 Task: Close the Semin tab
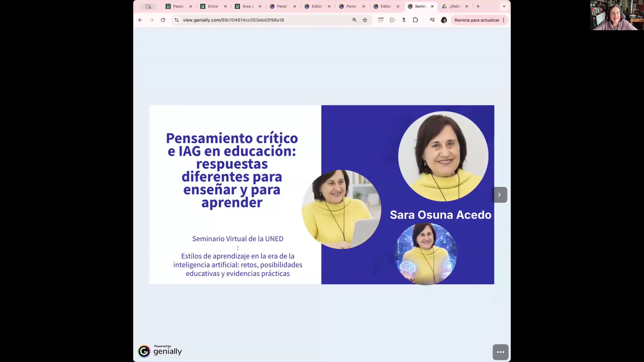[432, 7]
